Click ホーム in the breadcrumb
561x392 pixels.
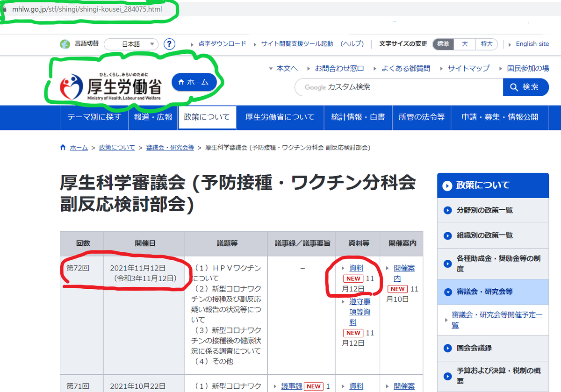[x=79, y=147]
